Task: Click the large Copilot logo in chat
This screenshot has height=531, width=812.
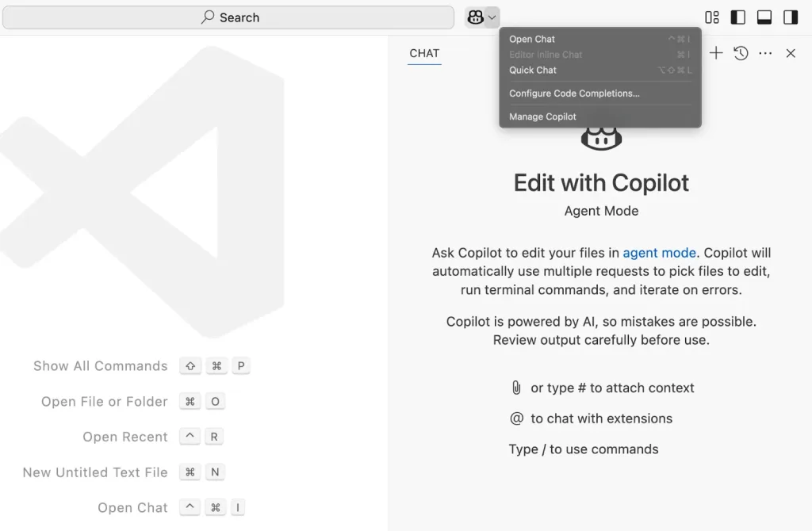Action: click(x=601, y=139)
